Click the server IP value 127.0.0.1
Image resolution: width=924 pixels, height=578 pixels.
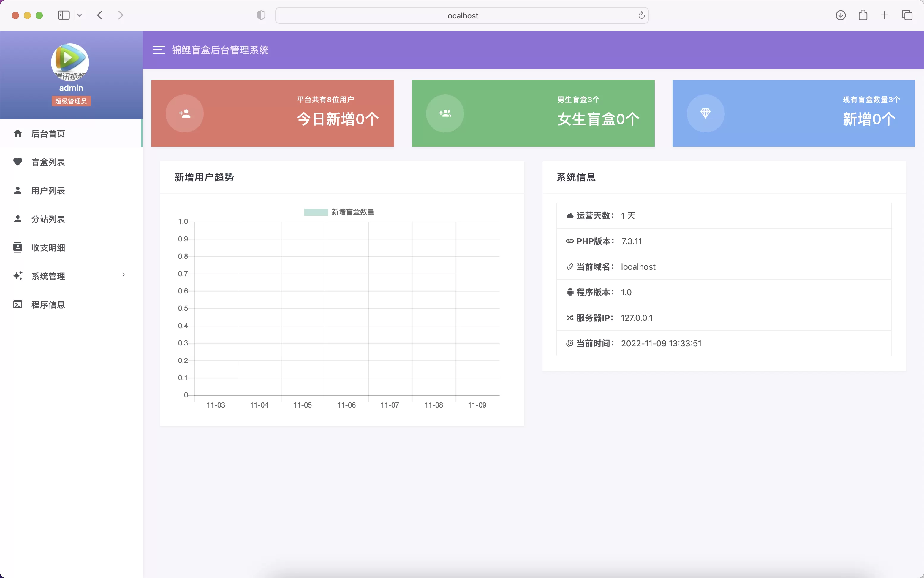637,318
